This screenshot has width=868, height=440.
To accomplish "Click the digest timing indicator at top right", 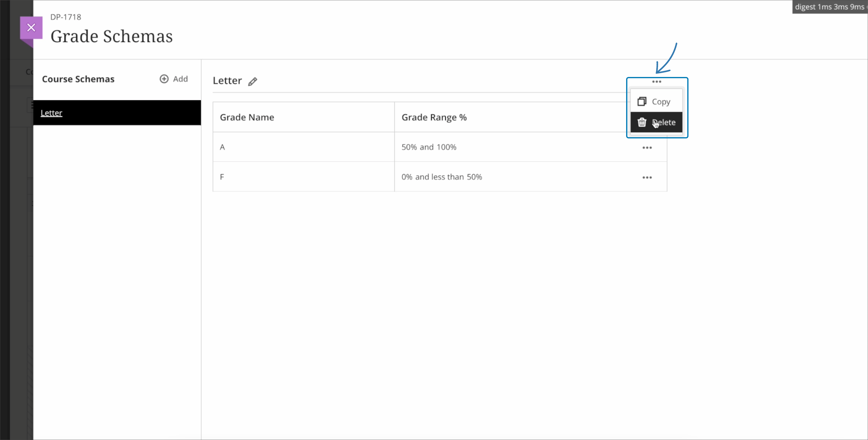I will pyautogui.click(x=830, y=6).
